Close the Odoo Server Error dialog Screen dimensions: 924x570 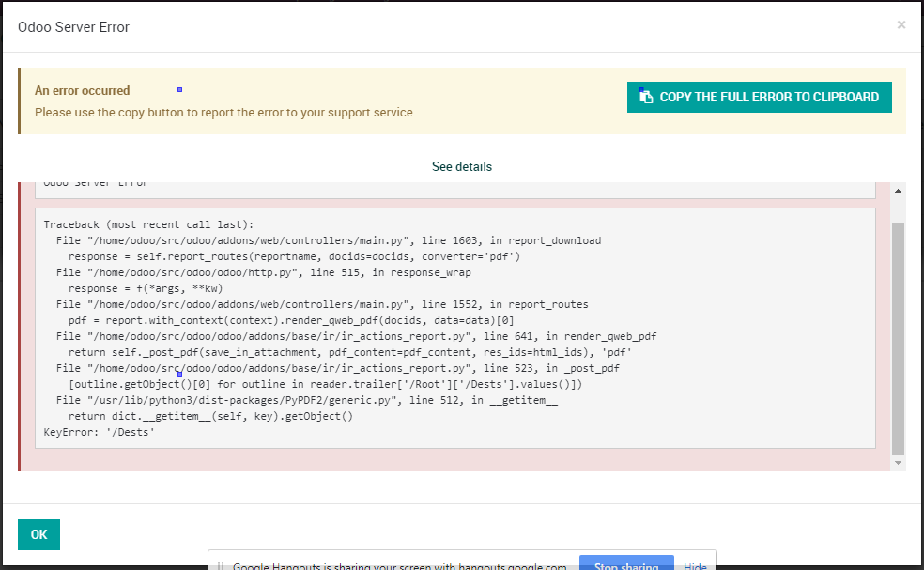[901, 25]
